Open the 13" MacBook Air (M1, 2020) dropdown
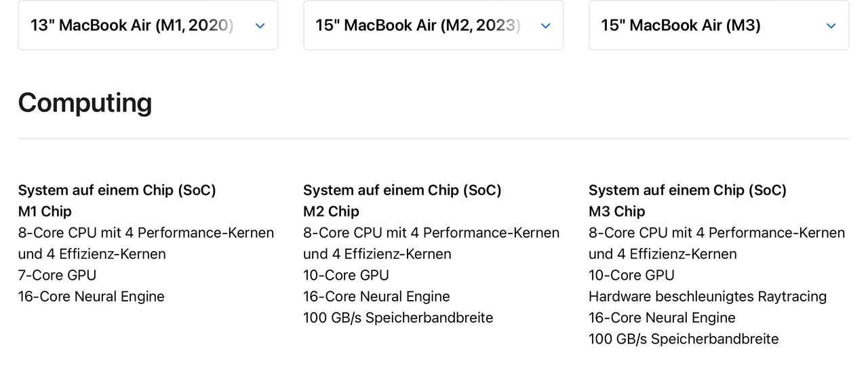 click(x=148, y=25)
